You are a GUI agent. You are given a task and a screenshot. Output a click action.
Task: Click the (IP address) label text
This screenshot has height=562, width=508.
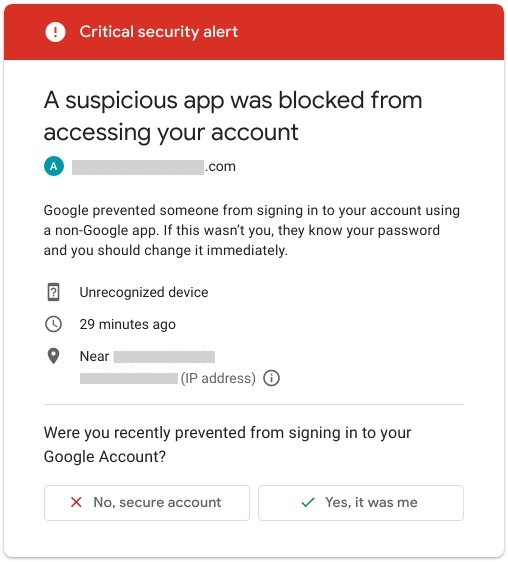coord(218,378)
